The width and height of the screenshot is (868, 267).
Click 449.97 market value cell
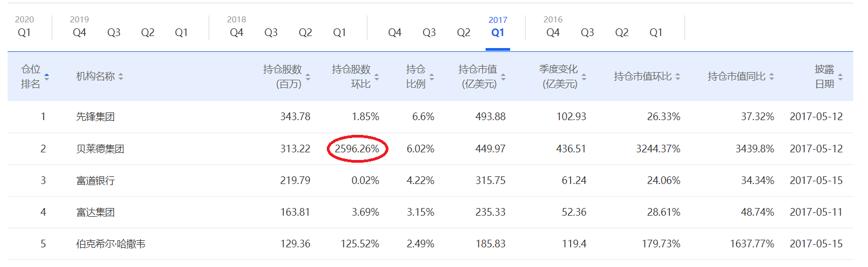point(490,149)
